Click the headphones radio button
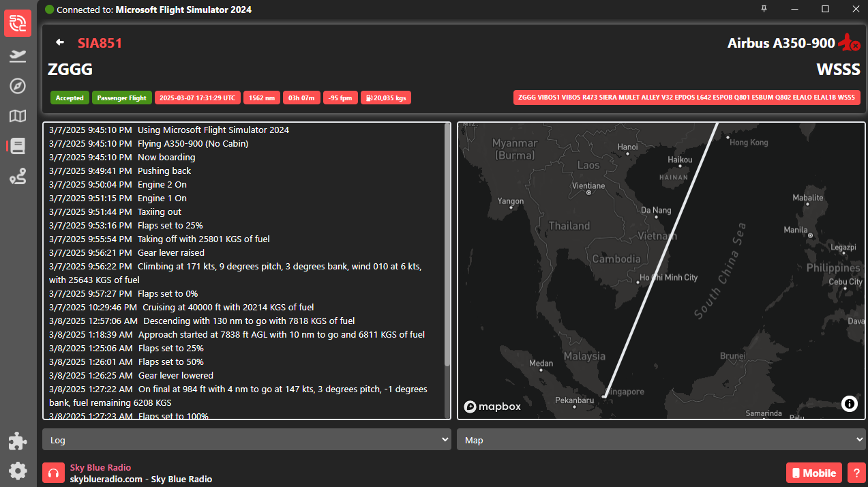The image size is (868, 487). 53,473
